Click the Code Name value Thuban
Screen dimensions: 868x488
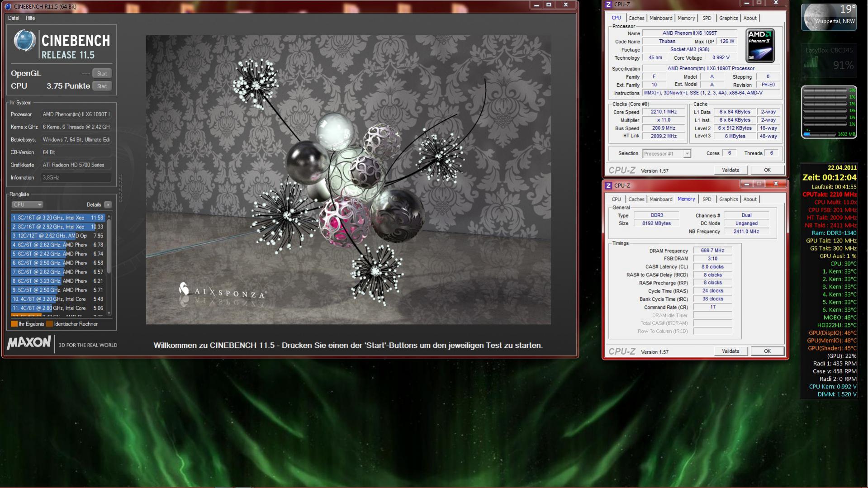point(667,41)
